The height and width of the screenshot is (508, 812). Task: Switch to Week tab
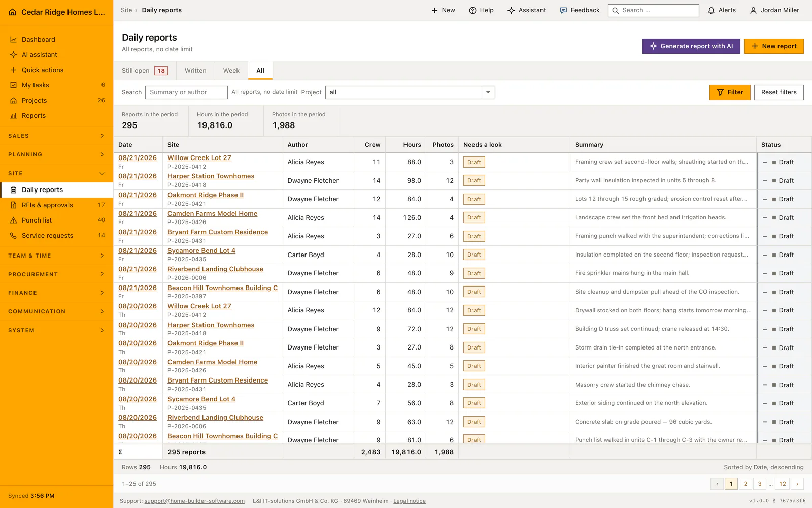[x=231, y=71]
